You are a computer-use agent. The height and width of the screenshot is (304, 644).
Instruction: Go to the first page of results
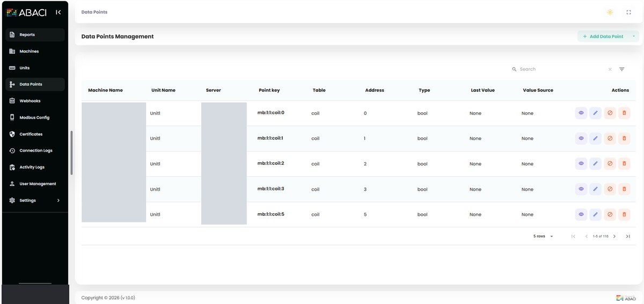point(573,236)
